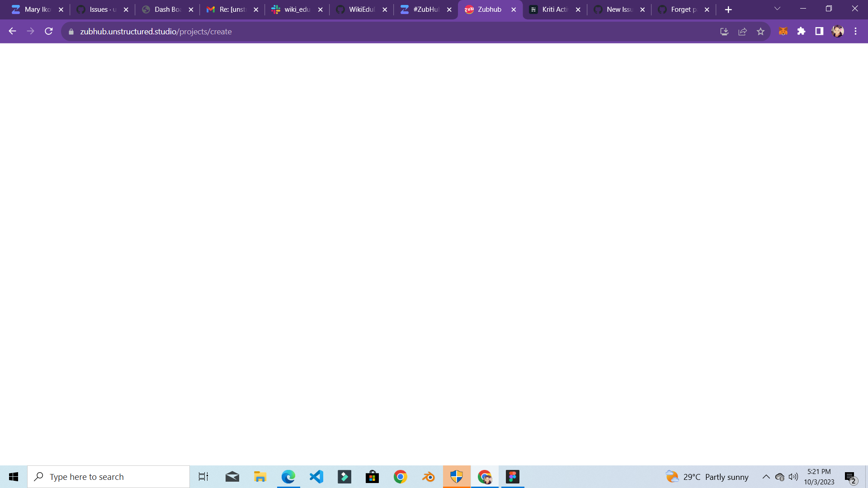Viewport: 868px width, 488px height.
Task: Open the Extensions puzzle piece menu
Action: [802, 31]
